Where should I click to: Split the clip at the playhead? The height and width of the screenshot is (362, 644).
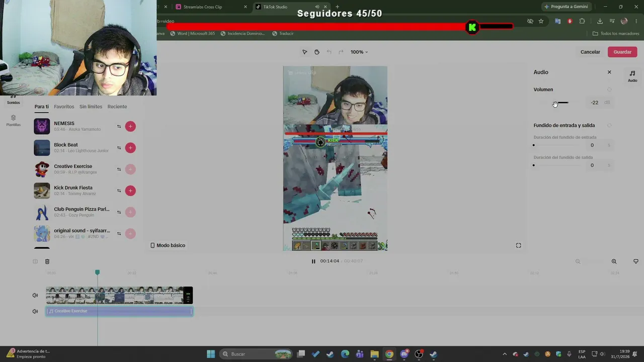tap(35, 261)
